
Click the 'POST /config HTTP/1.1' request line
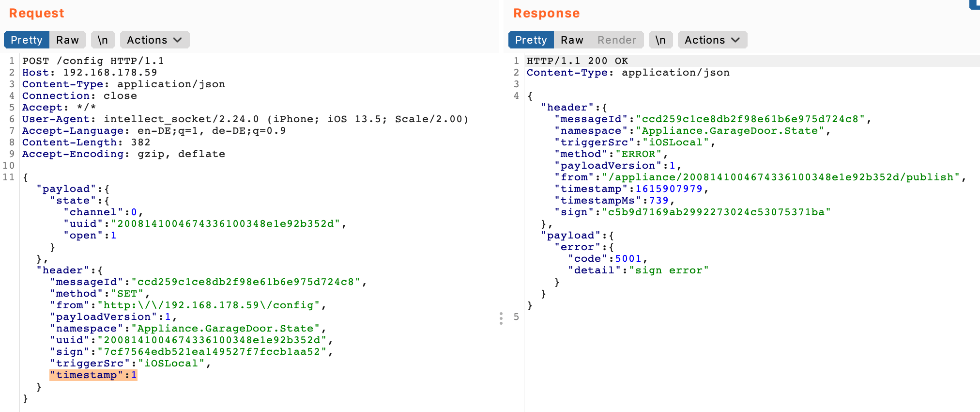point(93,61)
